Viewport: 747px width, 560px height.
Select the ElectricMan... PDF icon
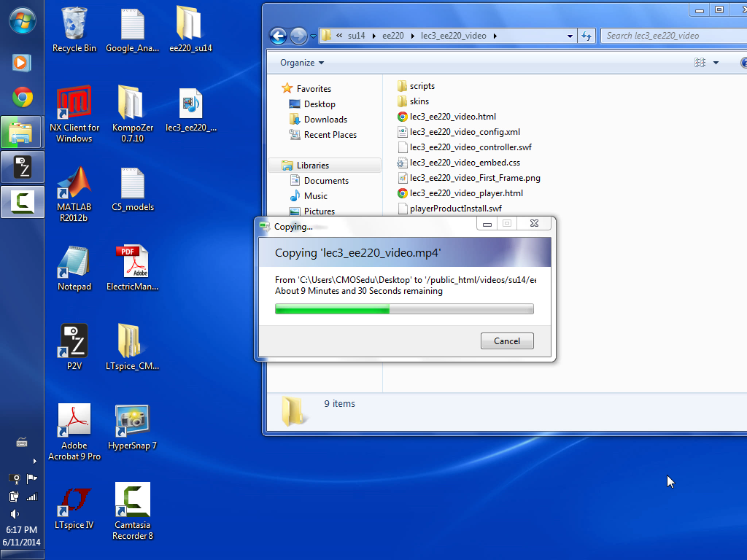point(133,268)
